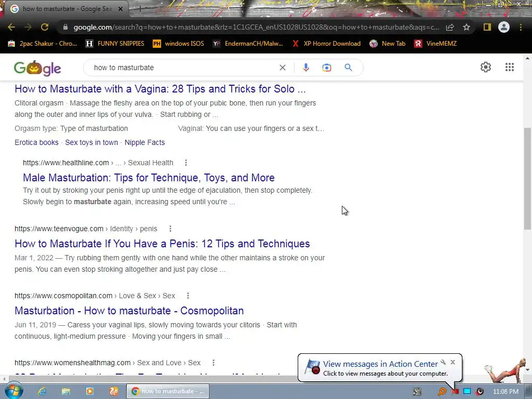Open the Erotica books sitelink
Image resolution: width=532 pixels, height=399 pixels.
tap(36, 142)
